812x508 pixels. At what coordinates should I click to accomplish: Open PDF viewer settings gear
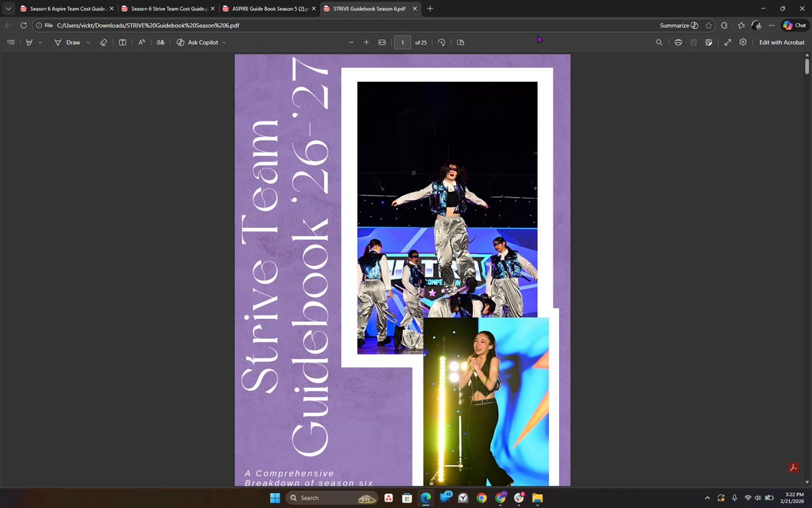pos(743,42)
